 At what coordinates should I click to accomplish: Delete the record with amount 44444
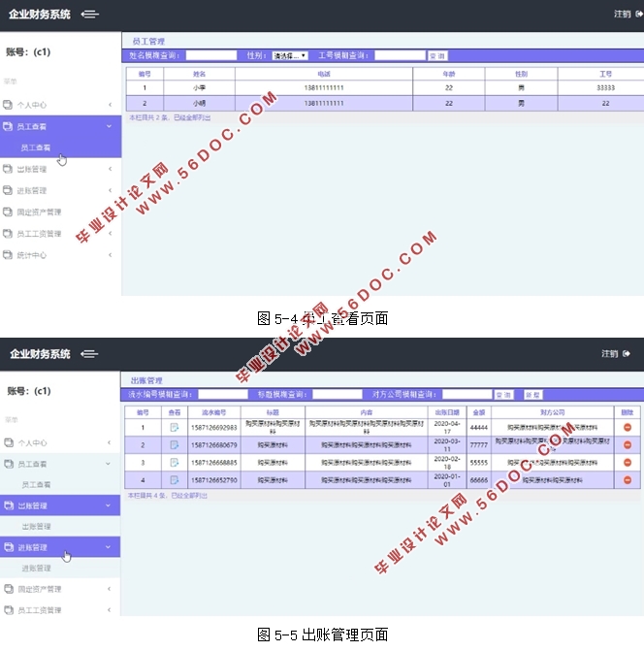pos(628,428)
